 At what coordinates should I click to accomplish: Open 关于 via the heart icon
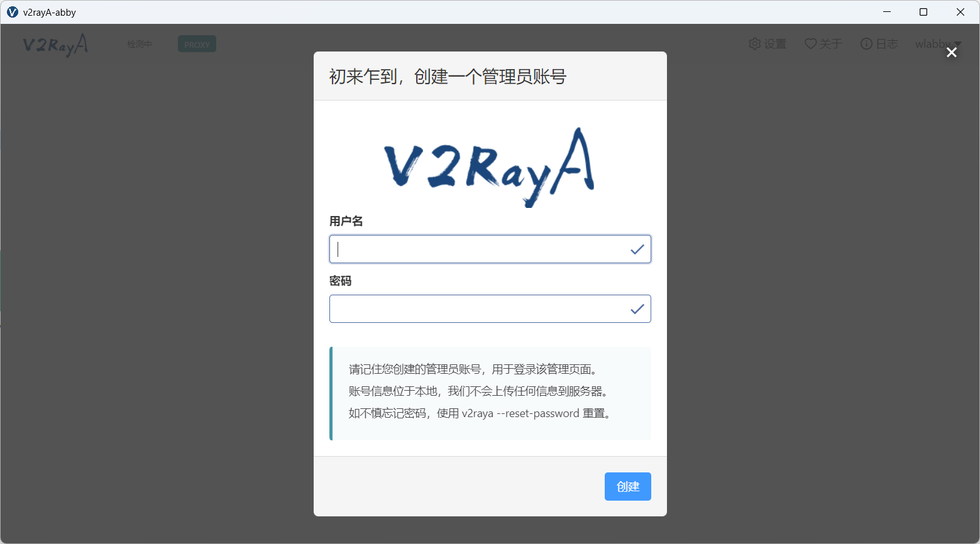[823, 44]
